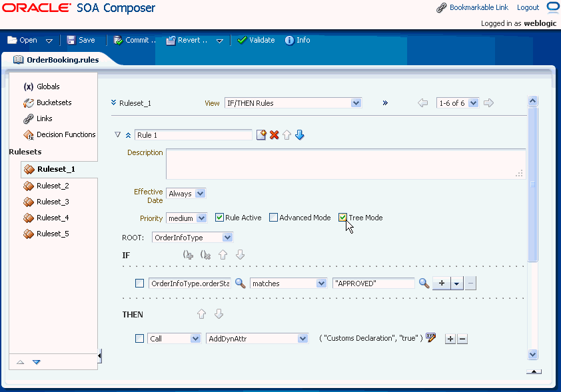Click the Save toolbar button

pos(81,40)
